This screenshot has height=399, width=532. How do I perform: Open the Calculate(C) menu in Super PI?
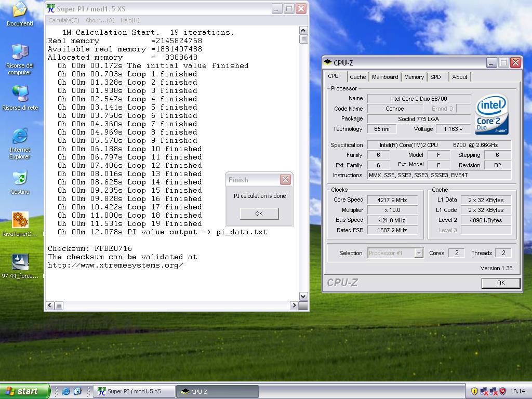[x=64, y=20]
